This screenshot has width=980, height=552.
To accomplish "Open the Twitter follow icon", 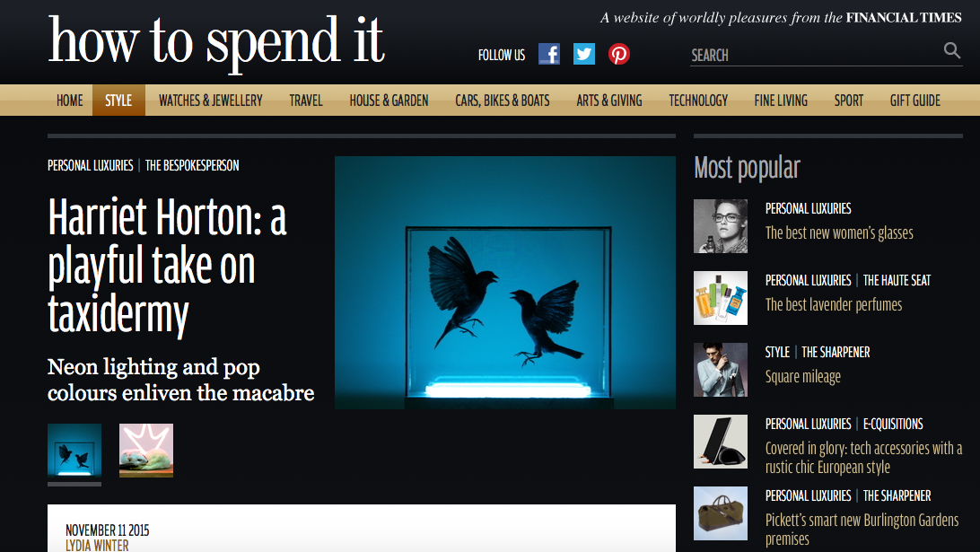I will (x=583, y=55).
